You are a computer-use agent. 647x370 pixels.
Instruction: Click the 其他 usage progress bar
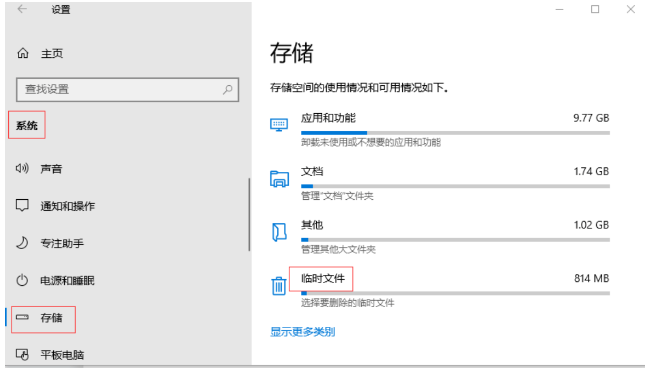(456, 240)
